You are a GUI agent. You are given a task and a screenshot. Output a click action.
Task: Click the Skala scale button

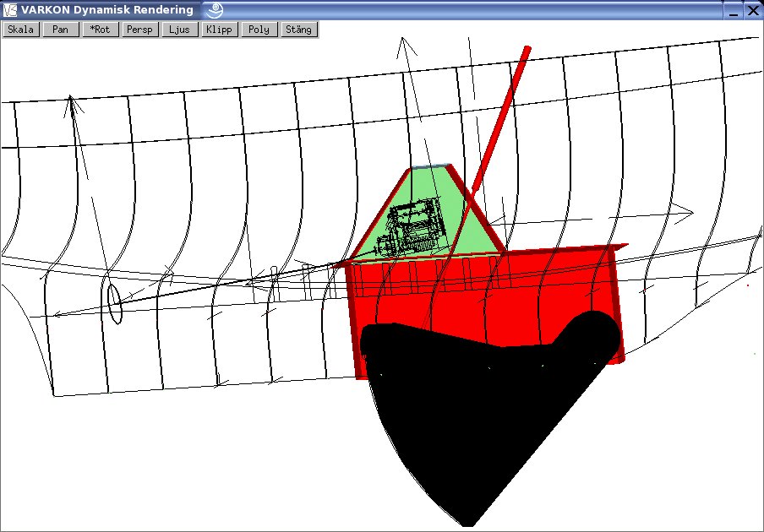(x=21, y=30)
